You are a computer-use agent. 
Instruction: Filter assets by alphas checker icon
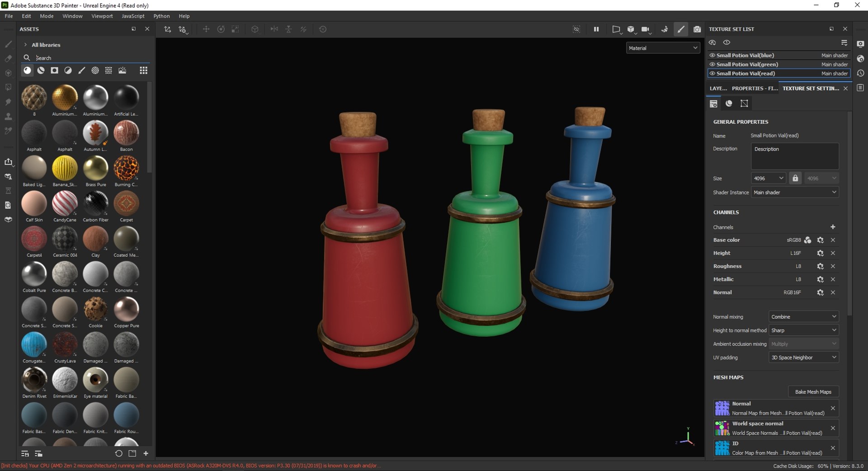(95, 71)
